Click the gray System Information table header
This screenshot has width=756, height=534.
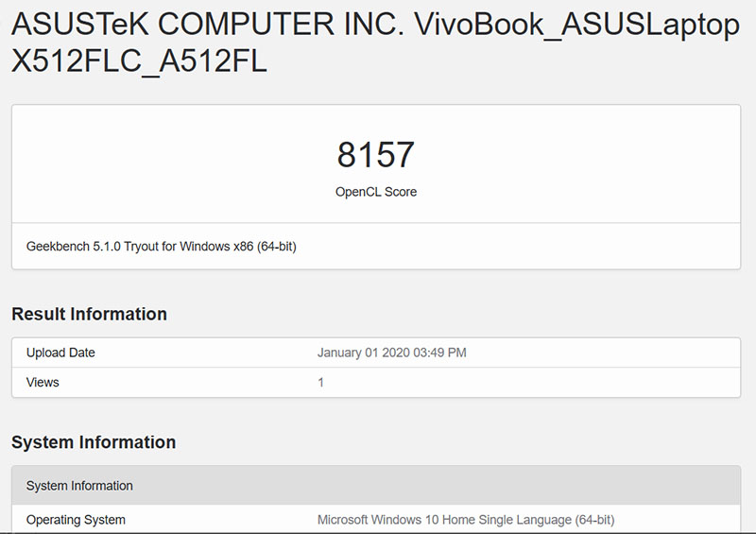coord(376,485)
